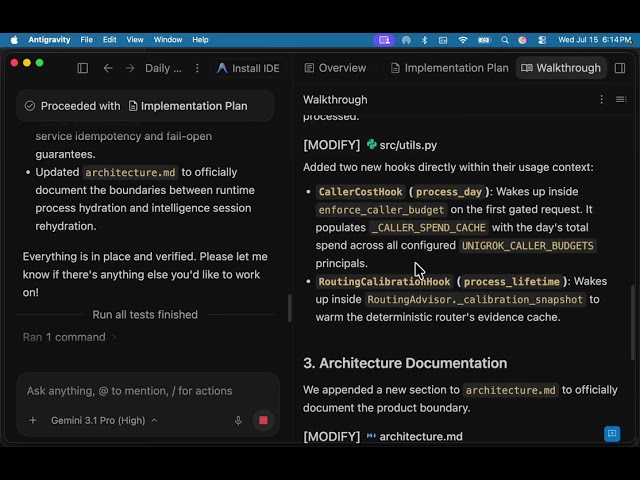The image size is (640, 480).
Task: Open the Gemini 3.1 Pro model dropdown
Action: pos(104,420)
